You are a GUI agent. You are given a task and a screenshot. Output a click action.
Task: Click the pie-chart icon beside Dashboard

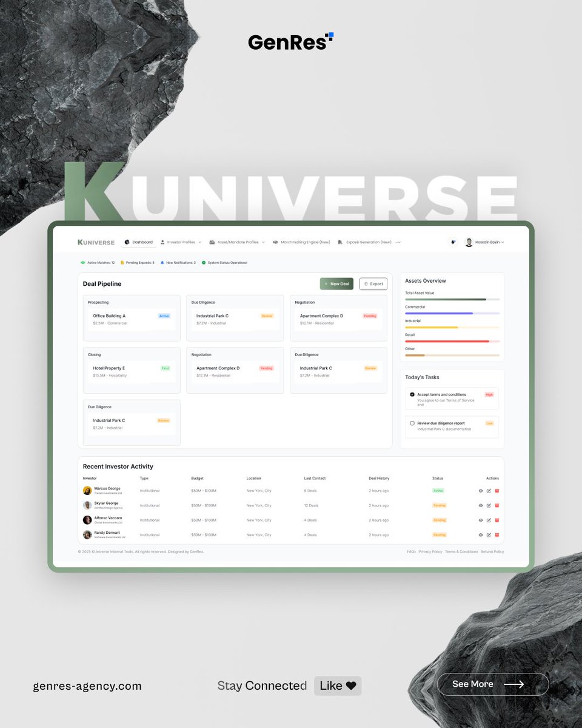[x=127, y=242]
